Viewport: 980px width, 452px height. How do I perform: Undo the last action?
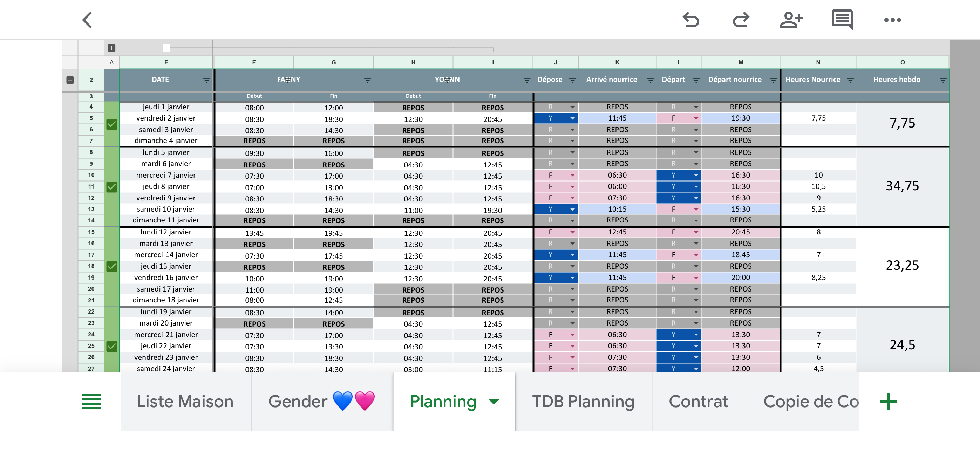pyautogui.click(x=691, y=20)
